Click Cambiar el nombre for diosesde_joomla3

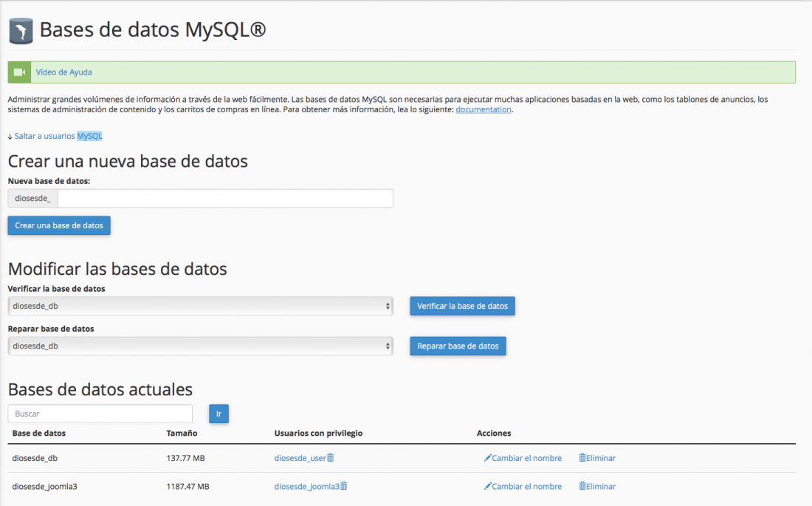[526, 486]
